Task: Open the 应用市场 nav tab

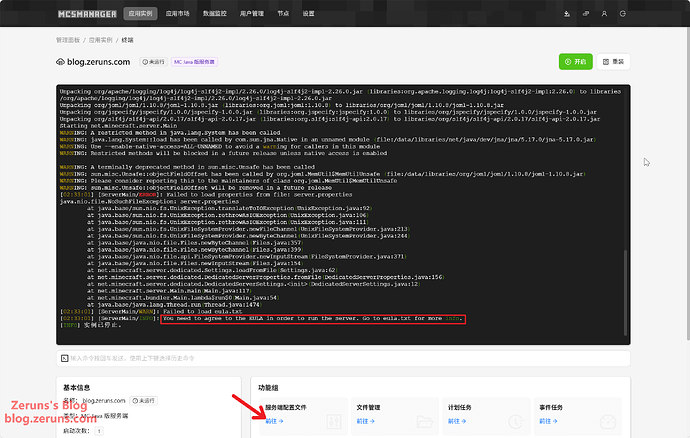Action: 177,14
